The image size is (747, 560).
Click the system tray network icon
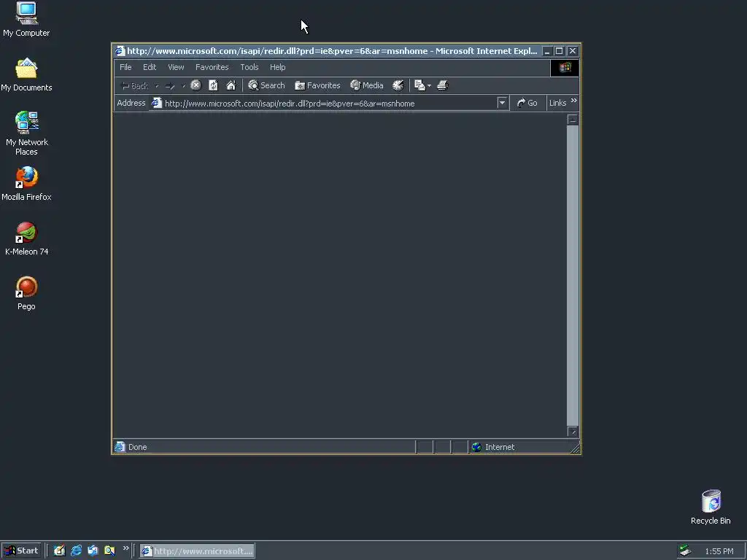tap(685, 551)
